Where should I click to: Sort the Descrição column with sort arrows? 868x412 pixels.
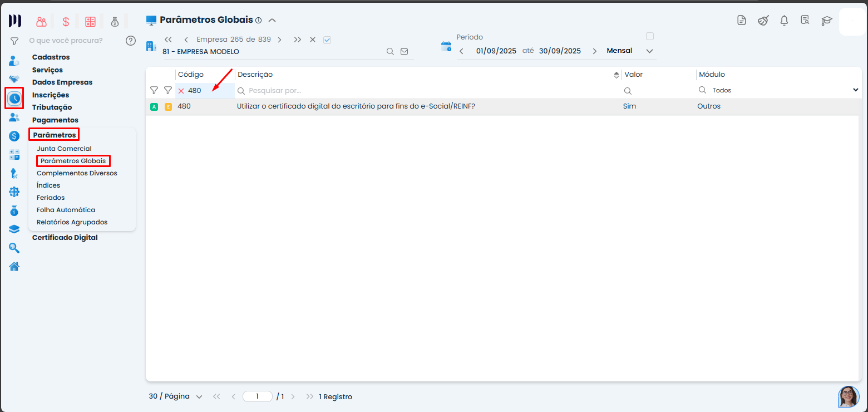click(x=617, y=75)
